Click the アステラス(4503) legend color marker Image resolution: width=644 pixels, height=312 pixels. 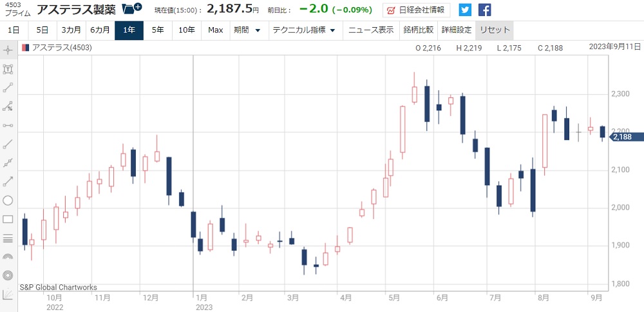pyautogui.click(x=26, y=48)
